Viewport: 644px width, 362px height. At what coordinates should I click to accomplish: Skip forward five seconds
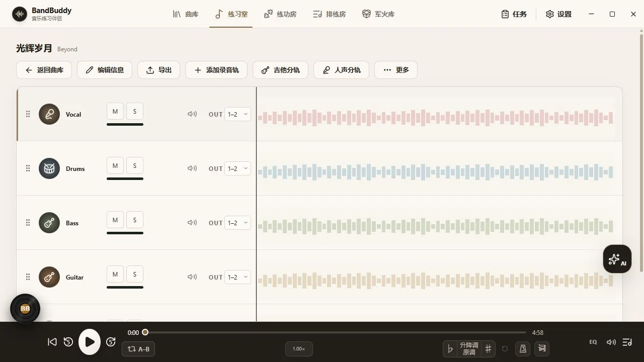[111, 342]
